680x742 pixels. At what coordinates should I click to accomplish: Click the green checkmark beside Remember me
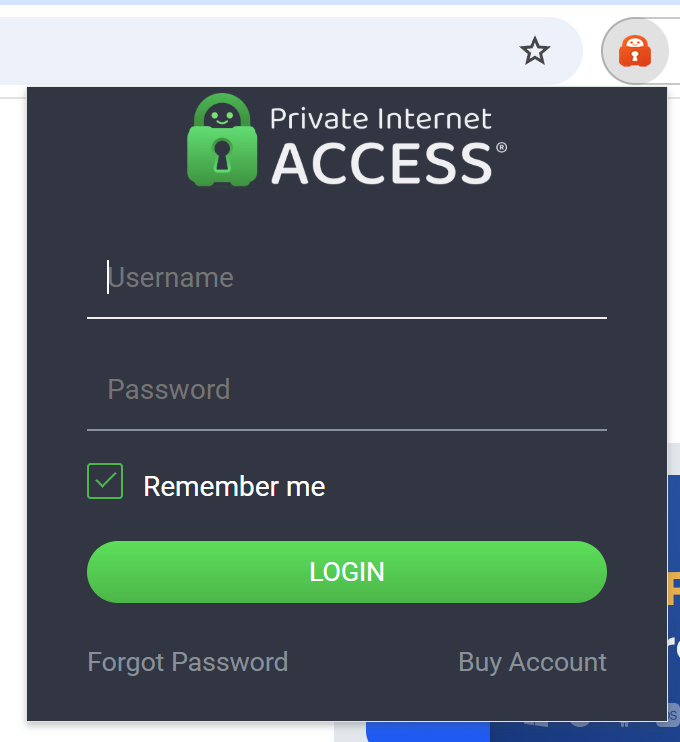click(105, 482)
